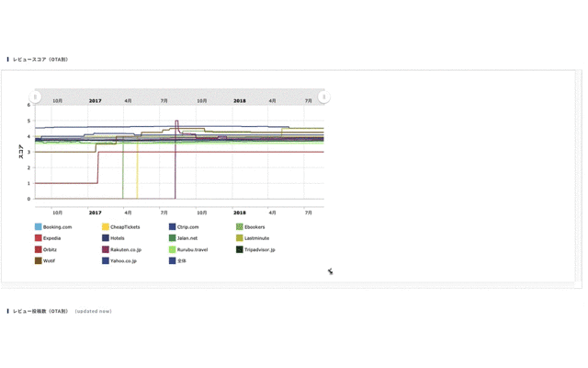The height and width of the screenshot is (368, 588).
Task: Toggle the Booking.com legend swatch
Action: pos(39,226)
